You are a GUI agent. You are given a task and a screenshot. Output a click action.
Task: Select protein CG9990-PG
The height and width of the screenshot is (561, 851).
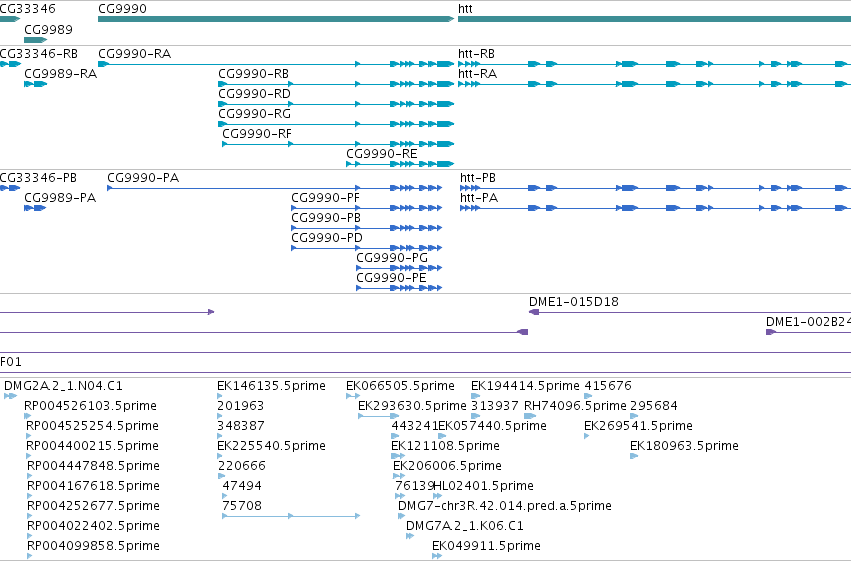coord(399,268)
